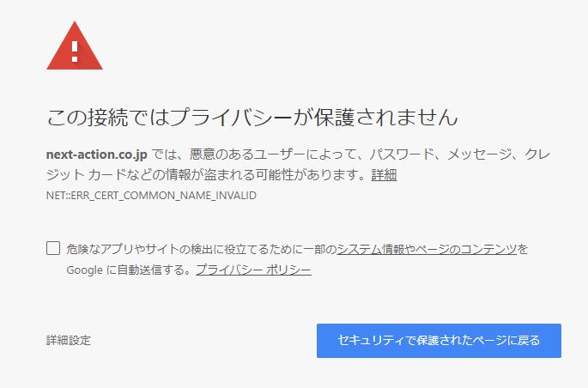
Task: Click the word Google in the checkbox description
Action: tap(84, 270)
